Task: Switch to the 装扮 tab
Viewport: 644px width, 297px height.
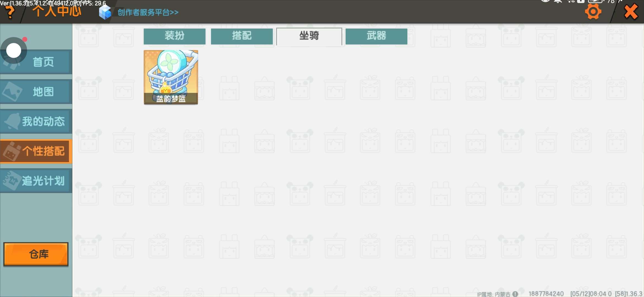Action: pos(174,36)
